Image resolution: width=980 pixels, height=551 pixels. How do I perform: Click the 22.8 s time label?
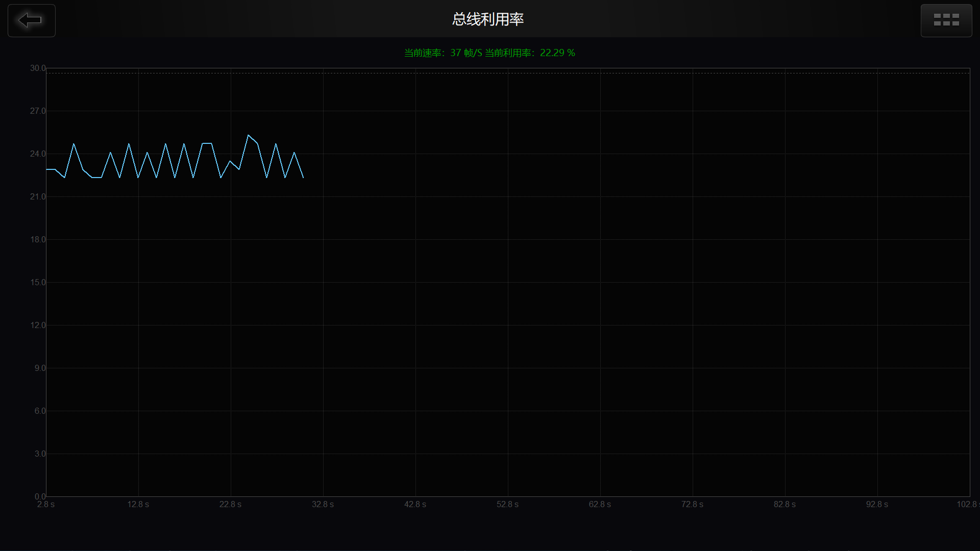pyautogui.click(x=230, y=504)
